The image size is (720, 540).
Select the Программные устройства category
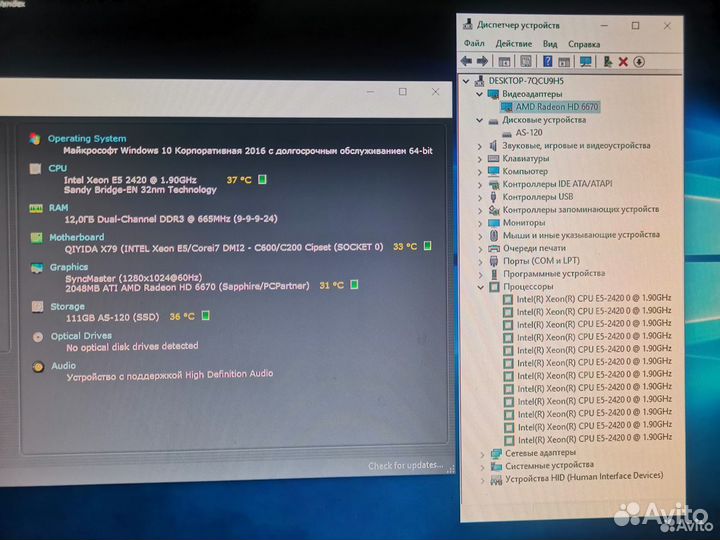point(554,274)
